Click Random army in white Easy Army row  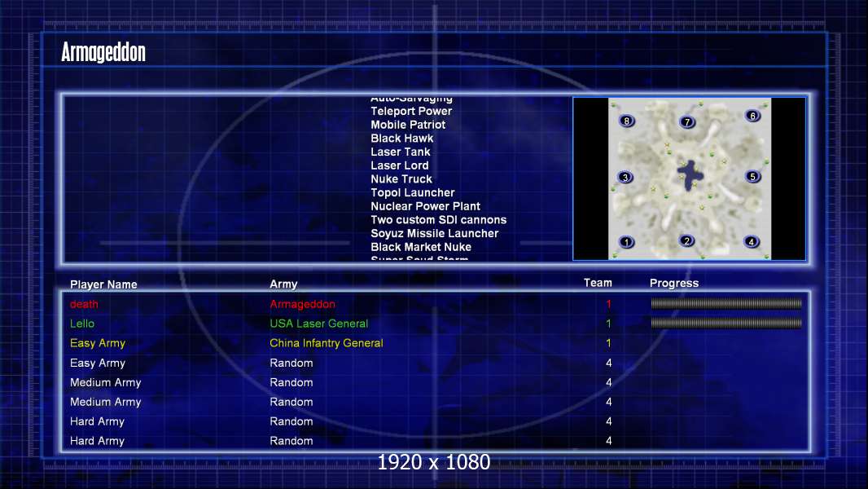point(292,363)
